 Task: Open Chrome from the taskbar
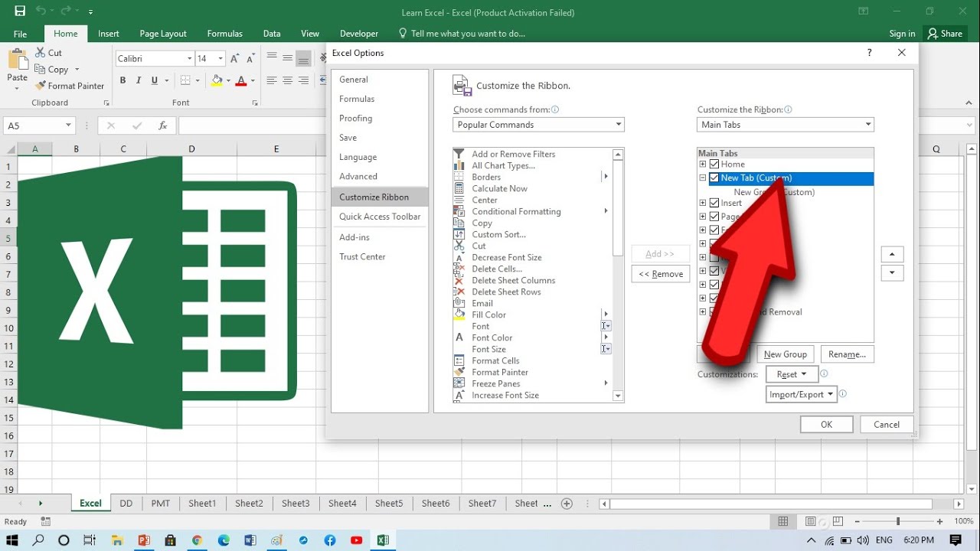pos(197,540)
